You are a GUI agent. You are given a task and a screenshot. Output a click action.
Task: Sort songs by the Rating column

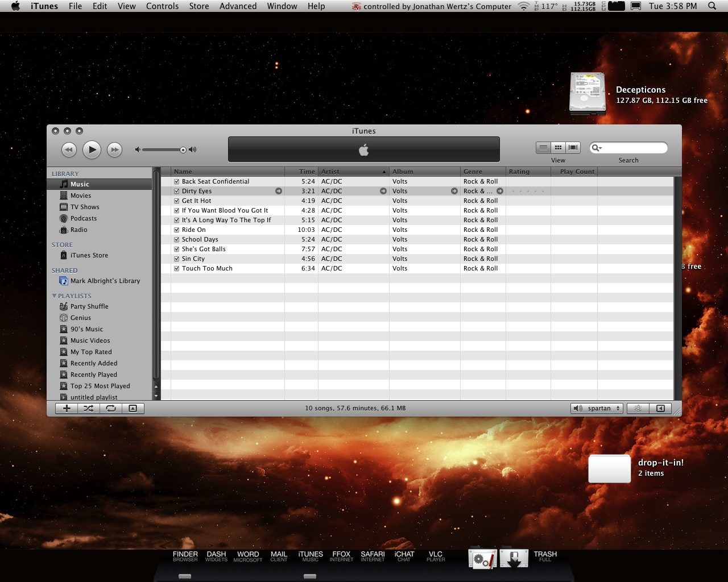pos(528,172)
